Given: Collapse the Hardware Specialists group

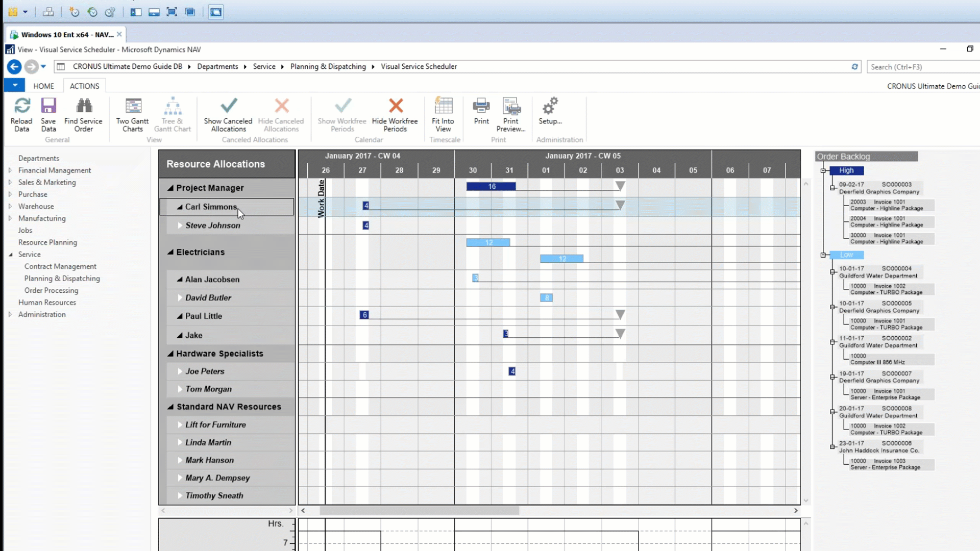Looking at the screenshot, I should pos(170,353).
